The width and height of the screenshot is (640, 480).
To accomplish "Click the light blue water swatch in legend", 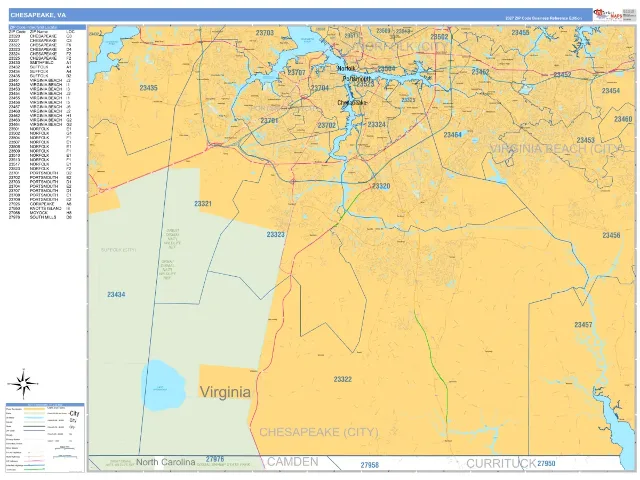I will (x=34, y=418).
